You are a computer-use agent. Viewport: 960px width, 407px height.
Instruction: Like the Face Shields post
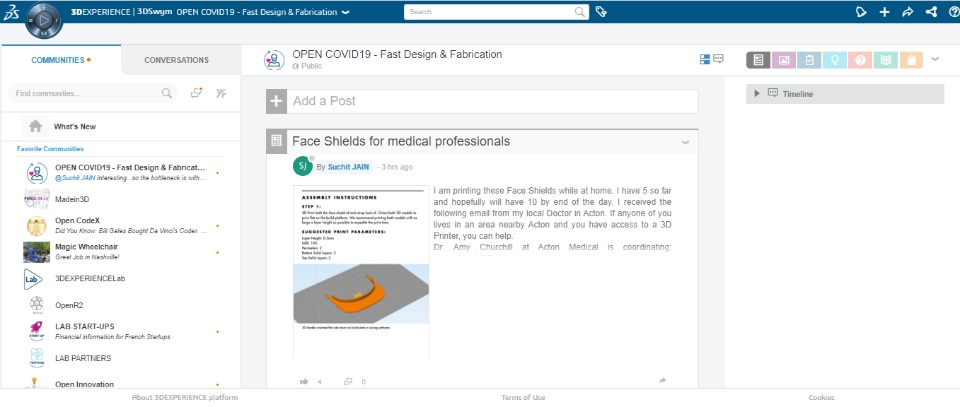(304, 381)
